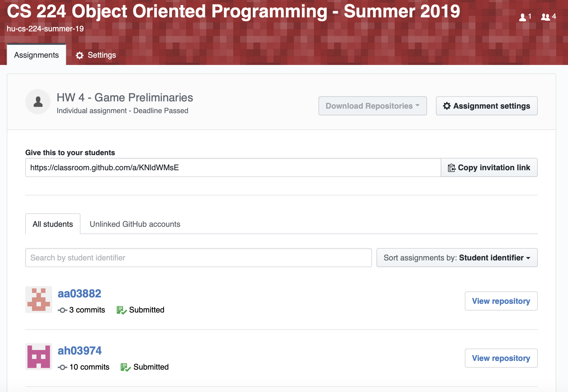Open the Sort assignments by dropdown
Image resolution: width=568 pixels, height=392 pixels.
tap(457, 258)
